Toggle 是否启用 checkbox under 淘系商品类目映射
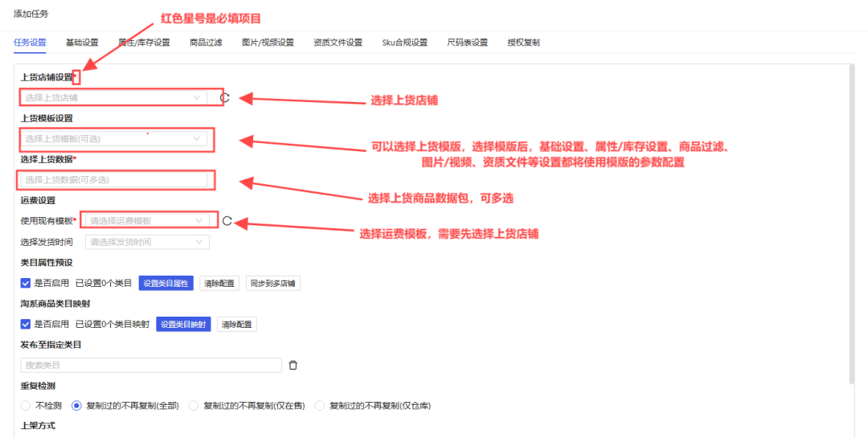Viewport: 868px width, 438px height. tap(26, 324)
